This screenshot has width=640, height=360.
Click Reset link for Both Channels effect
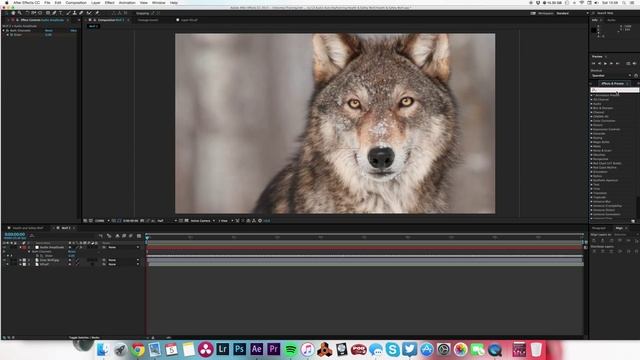click(49, 31)
